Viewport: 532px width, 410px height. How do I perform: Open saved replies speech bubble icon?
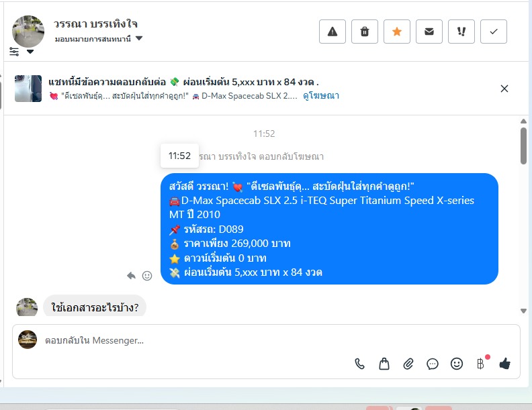433,364
